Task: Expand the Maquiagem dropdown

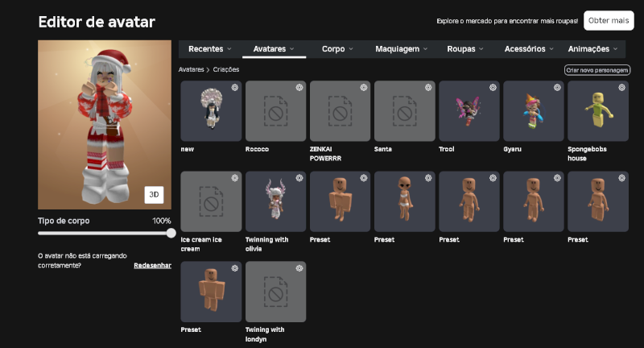Action: click(x=401, y=49)
